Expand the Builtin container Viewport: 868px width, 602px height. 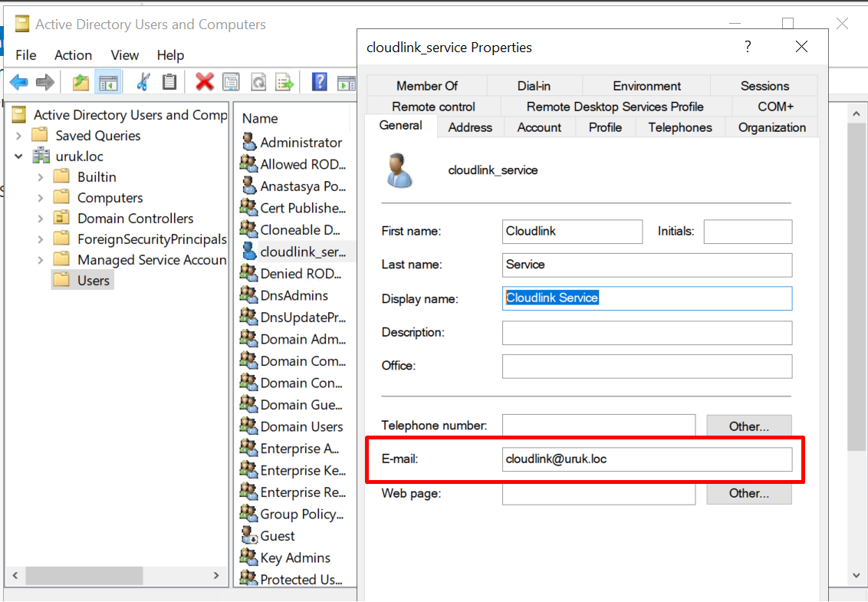tap(41, 177)
